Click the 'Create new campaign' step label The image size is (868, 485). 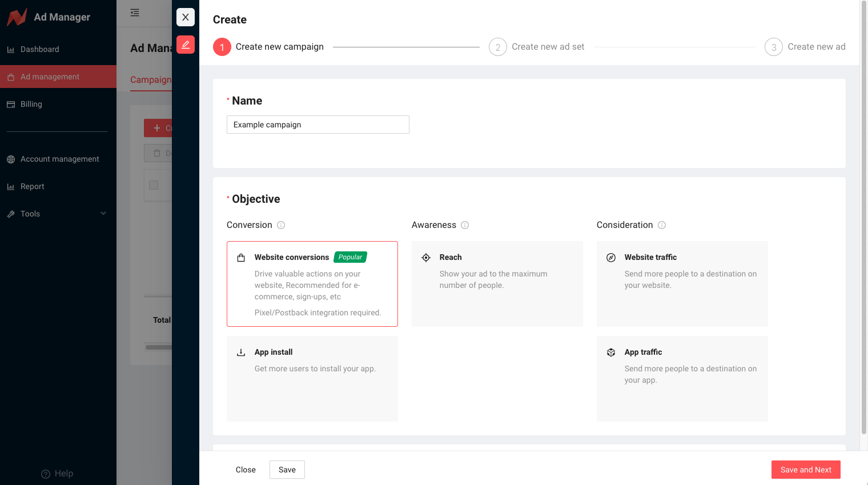280,47
